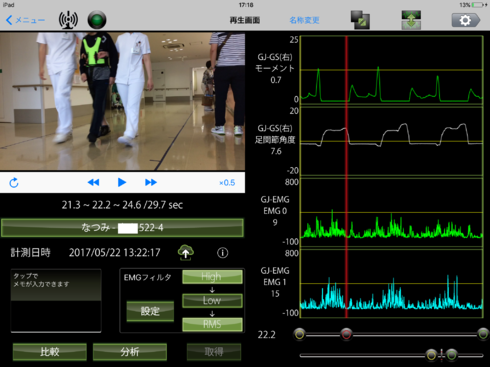
Task: Tap the wireless sensor antenna icon
Action: point(68,20)
